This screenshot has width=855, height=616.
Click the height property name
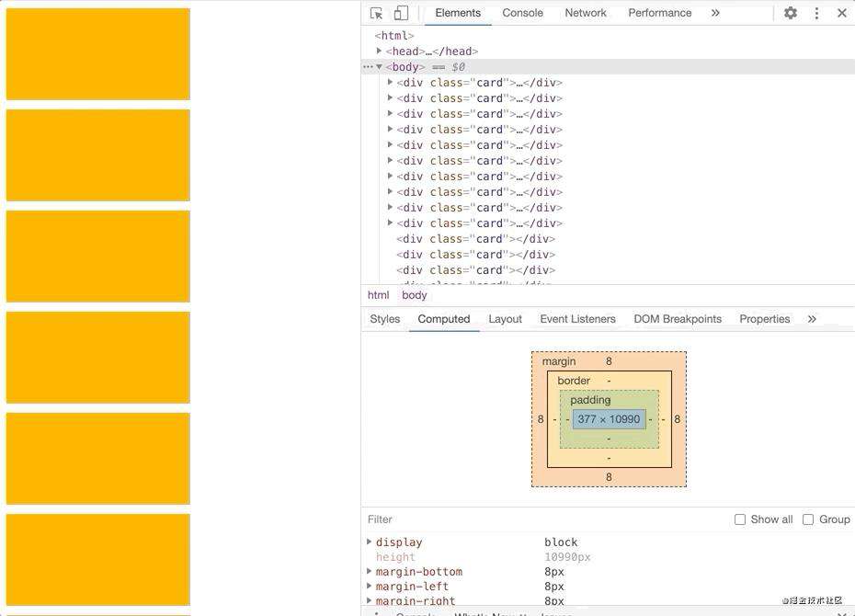point(395,557)
